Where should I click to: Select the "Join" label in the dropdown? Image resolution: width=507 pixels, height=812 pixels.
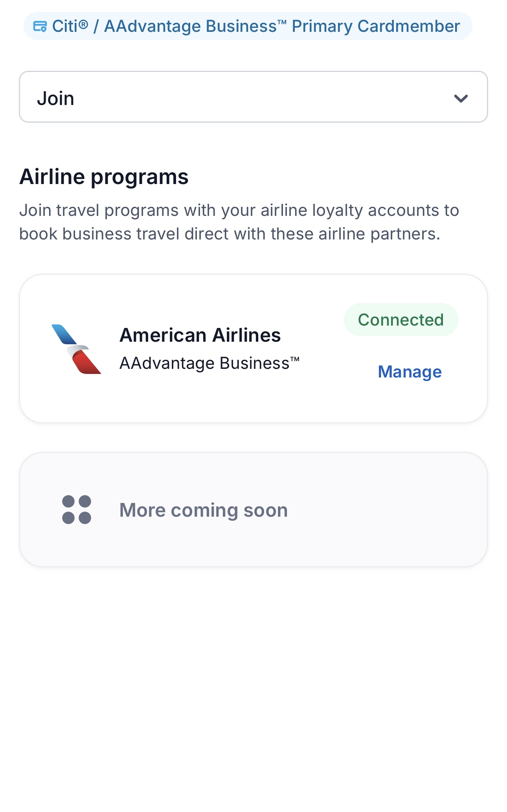pyautogui.click(x=55, y=98)
